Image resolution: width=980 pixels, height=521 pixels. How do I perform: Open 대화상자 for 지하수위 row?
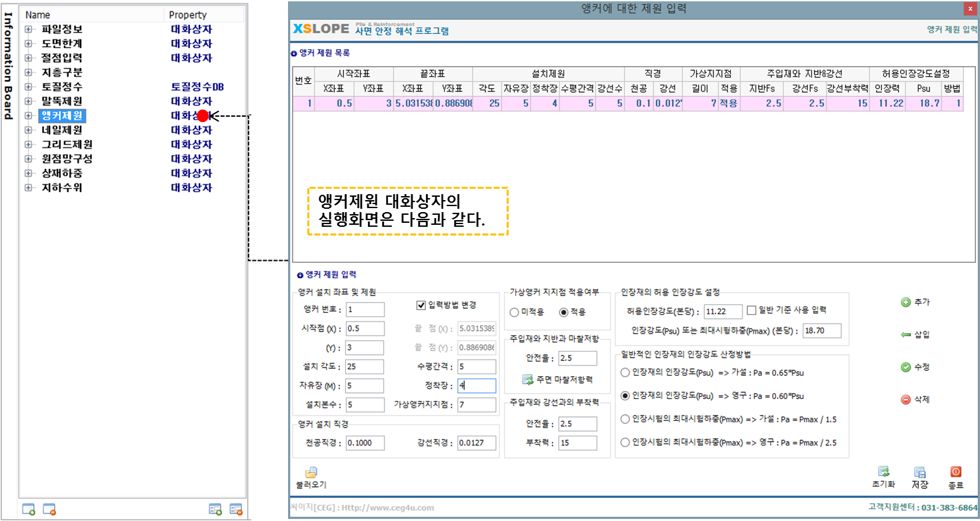(x=191, y=187)
